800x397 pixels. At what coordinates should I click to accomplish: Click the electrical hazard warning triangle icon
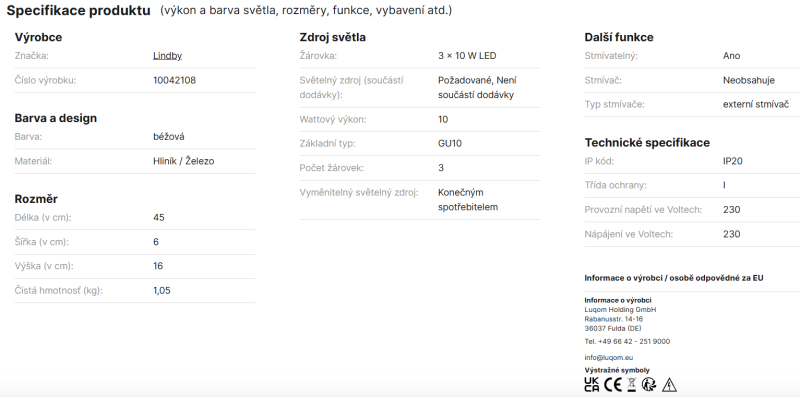pyautogui.click(x=669, y=385)
